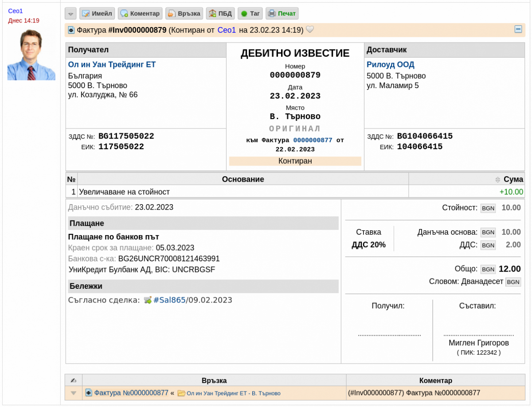Expand the toolbar dropdown arrow
The width and height of the screenshot is (532, 407).
pyautogui.click(x=70, y=13)
